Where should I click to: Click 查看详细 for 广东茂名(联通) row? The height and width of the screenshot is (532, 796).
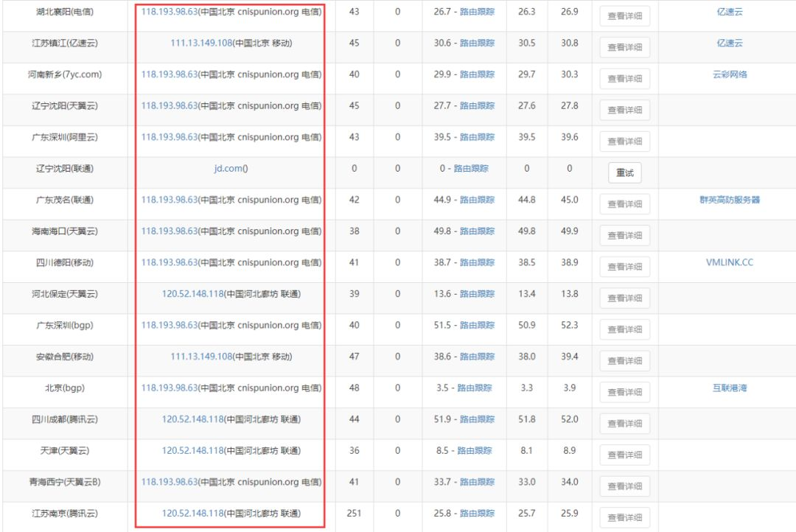point(624,204)
